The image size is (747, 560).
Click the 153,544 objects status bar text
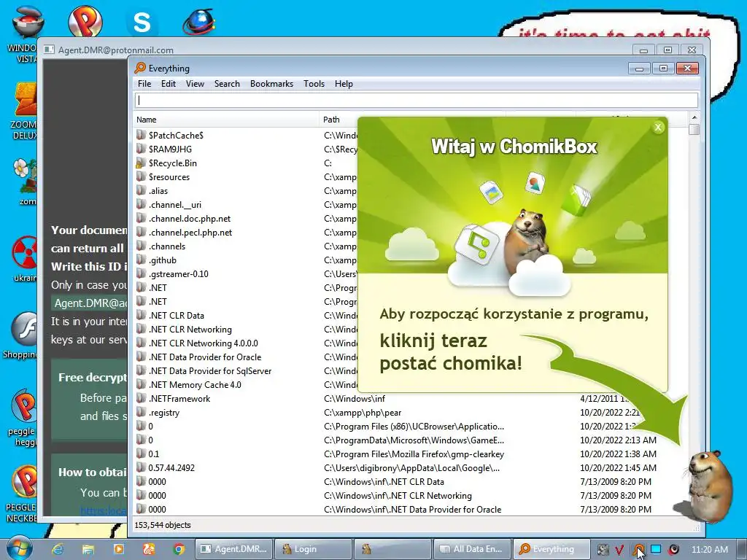tap(163, 525)
